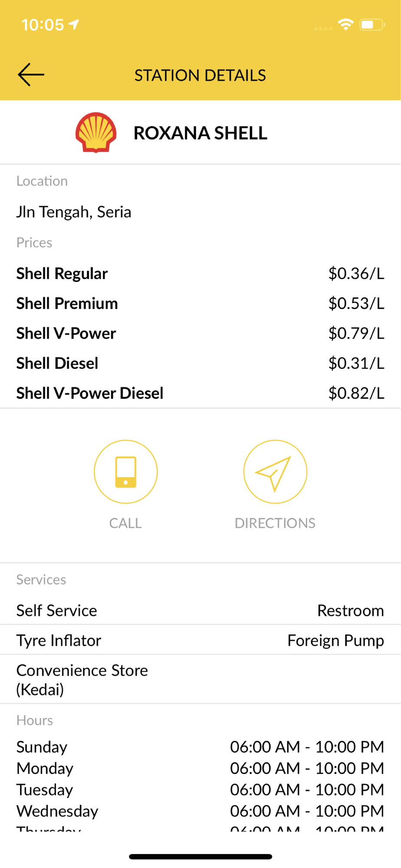
Task: Tap the Wi-Fi status icon
Action: (x=345, y=24)
